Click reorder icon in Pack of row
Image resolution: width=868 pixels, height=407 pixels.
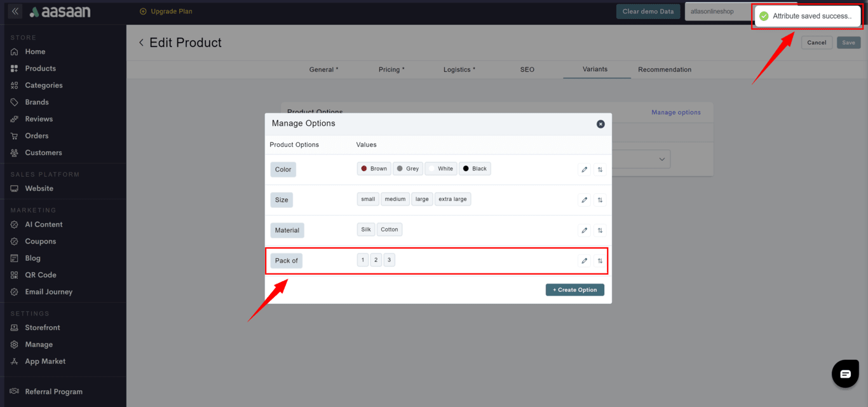tap(600, 261)
